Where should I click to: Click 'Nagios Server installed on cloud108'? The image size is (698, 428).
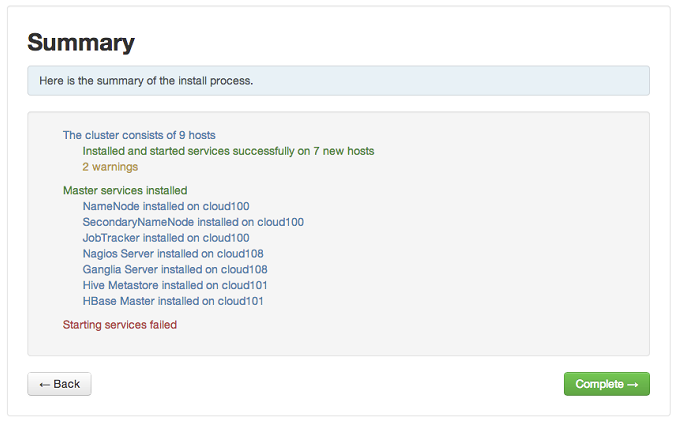click(173, 254)
